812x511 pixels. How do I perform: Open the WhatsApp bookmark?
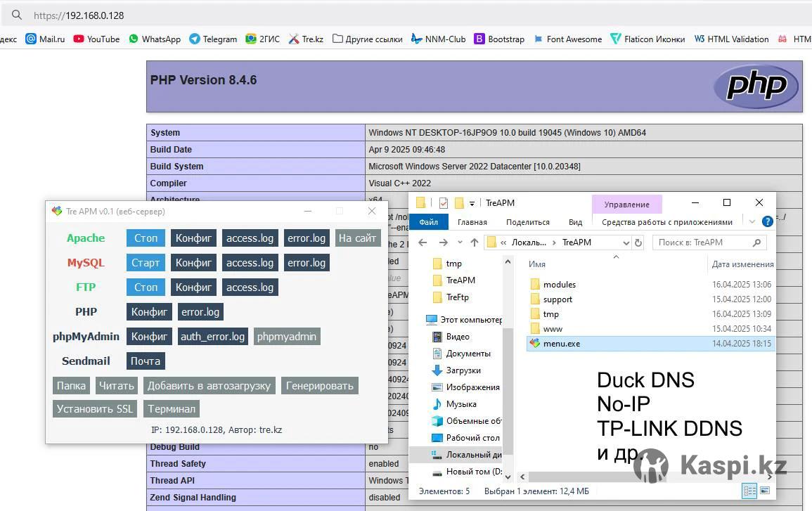coord(155,39)
